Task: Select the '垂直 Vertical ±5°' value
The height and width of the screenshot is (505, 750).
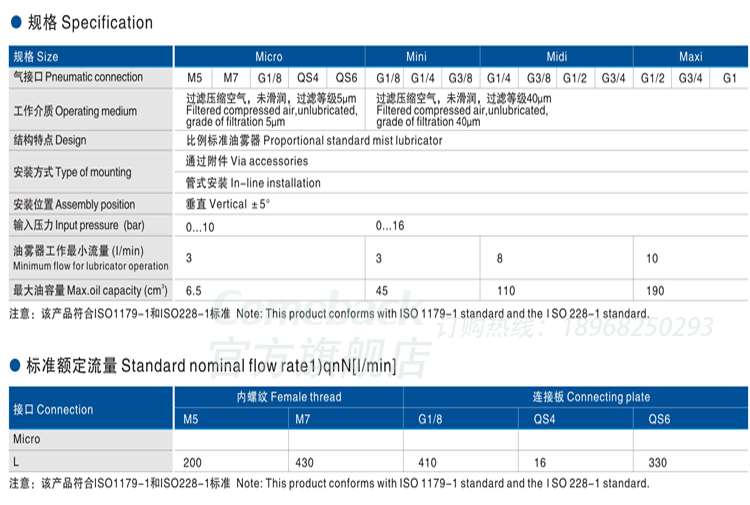Action: point(228,204)
